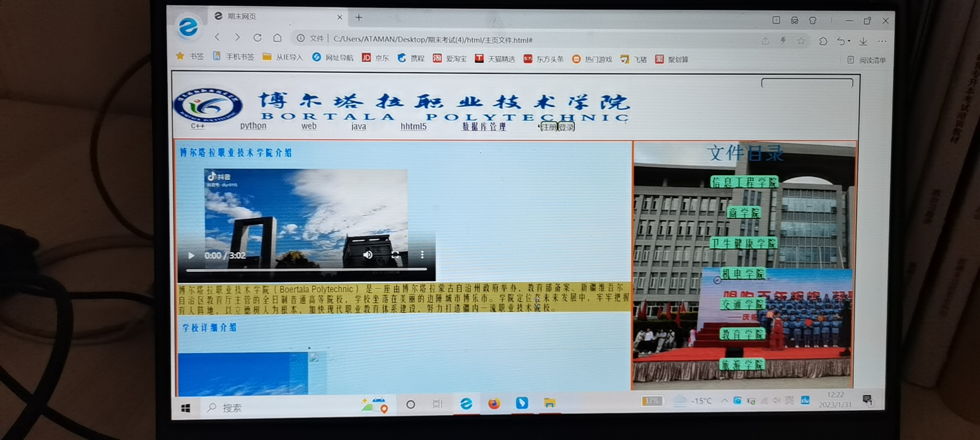The image size is (980, 440).
Task: Open the Windows Start menu
Action: click(x=186, y=408)
